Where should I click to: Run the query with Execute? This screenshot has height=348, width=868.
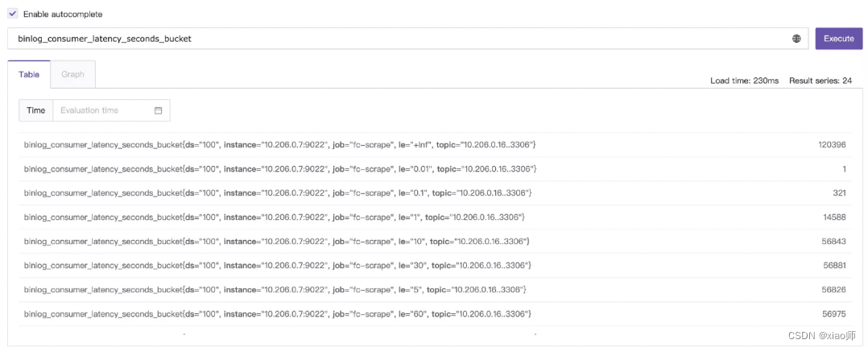tap(839, 39)
